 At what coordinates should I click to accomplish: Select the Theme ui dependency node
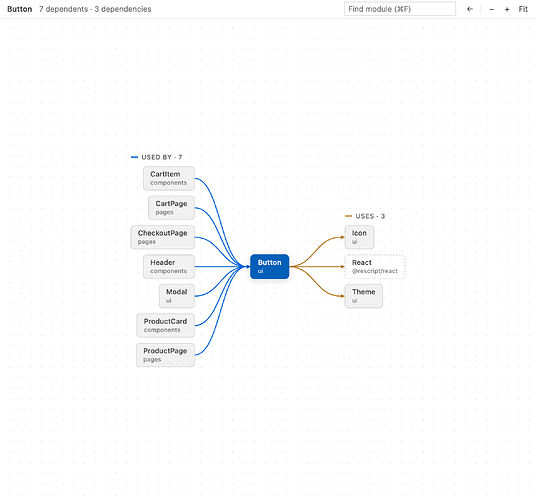click(x=364, y=296)
